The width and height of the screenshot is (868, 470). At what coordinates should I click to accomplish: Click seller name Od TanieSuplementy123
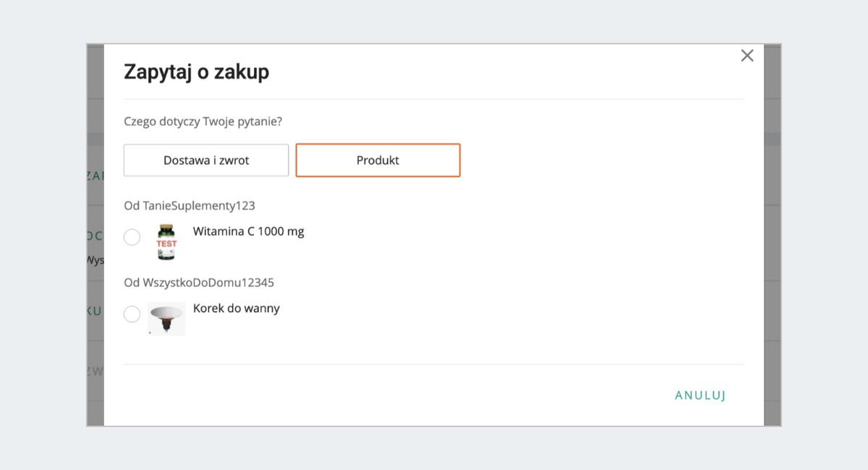[x=190, y=206]
